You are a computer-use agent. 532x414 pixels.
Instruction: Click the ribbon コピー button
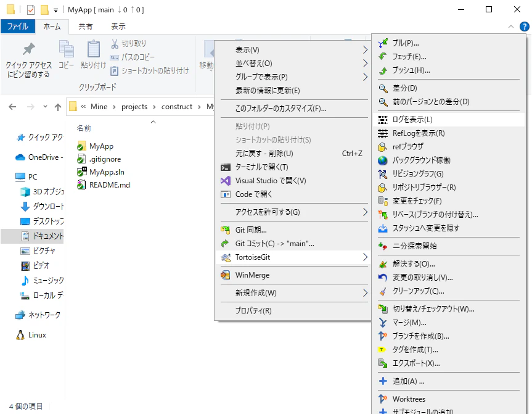[x=66, y=54]
